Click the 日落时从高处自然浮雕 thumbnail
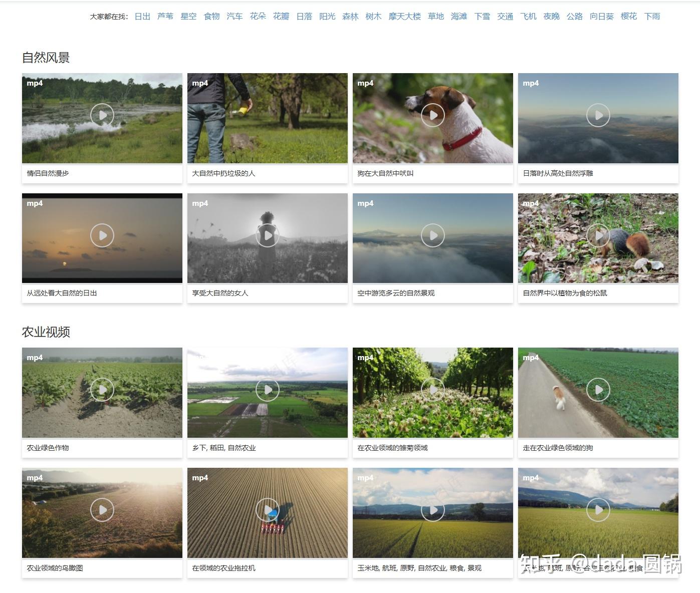 [x=598, y=118]
